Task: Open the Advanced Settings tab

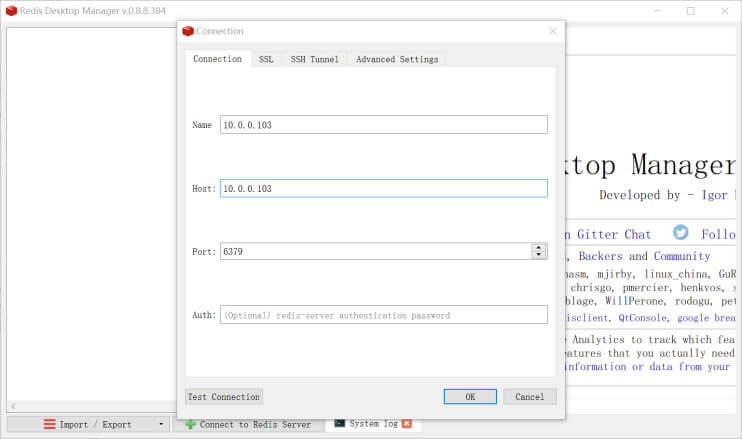Action: [397, 59]
